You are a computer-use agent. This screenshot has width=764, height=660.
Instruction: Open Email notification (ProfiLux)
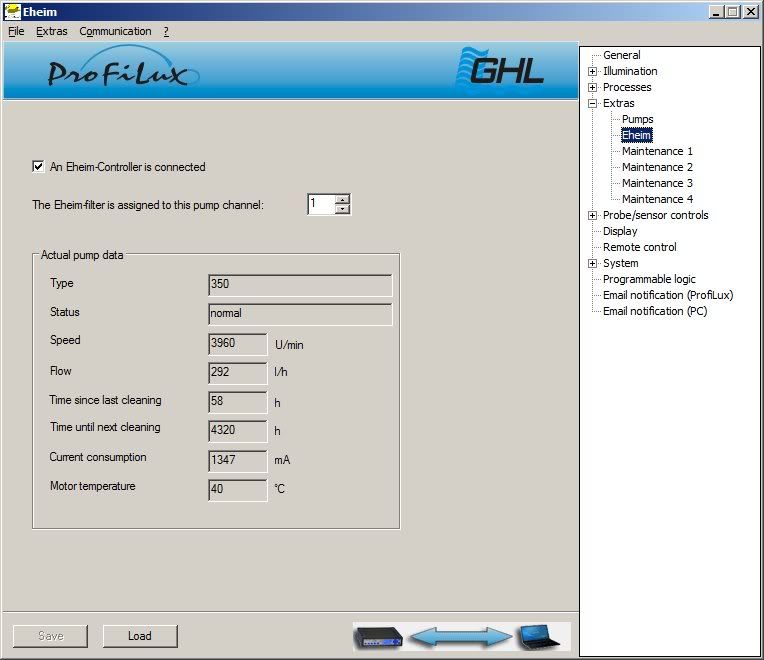[x=668, y=295]
